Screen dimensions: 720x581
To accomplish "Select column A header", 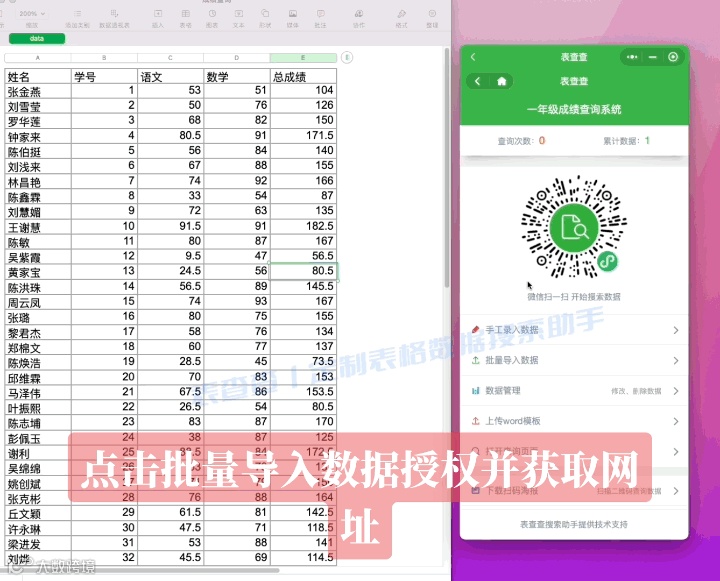I will tap(38, 58).
